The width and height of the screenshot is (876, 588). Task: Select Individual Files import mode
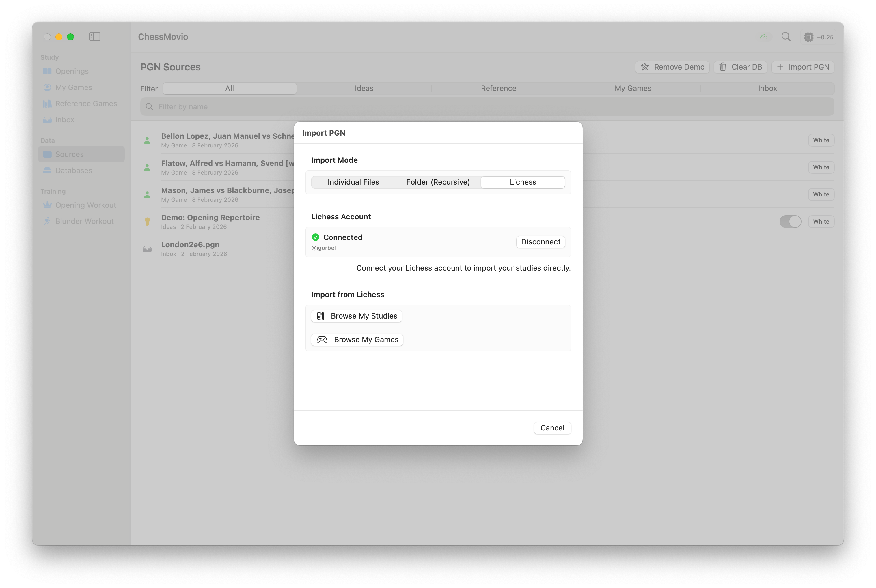pyautogui.click(x=353, y=182)
